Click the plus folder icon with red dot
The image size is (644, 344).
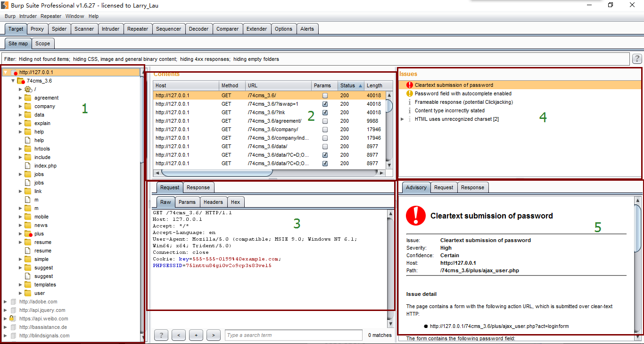[x=28, y=234]
